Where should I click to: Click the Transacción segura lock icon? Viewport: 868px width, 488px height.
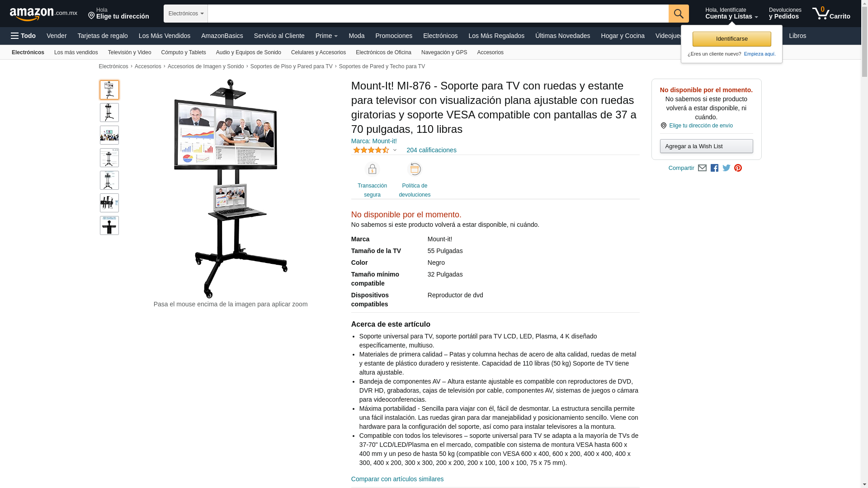(372, 169)
